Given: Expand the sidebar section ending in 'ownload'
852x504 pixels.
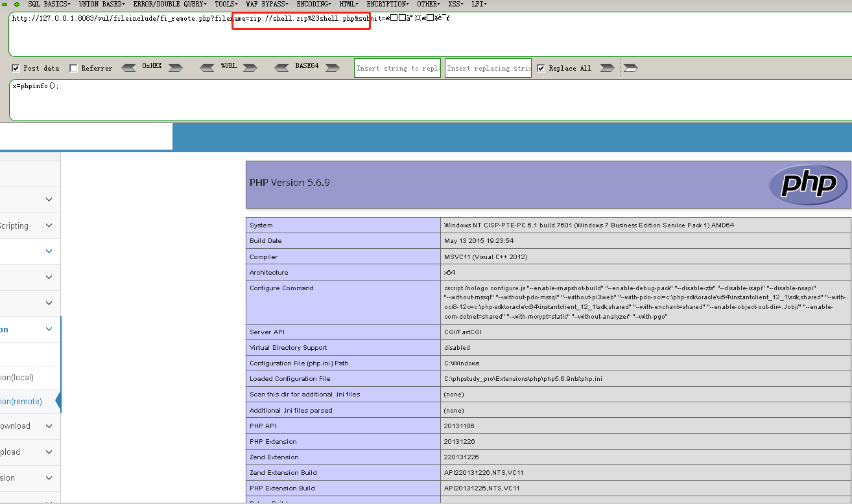Looking at the screenshot, I should point(30,426).
